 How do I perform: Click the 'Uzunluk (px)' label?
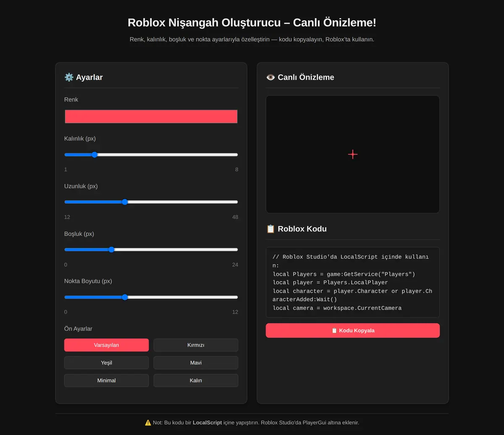click(x=81, y=186)
